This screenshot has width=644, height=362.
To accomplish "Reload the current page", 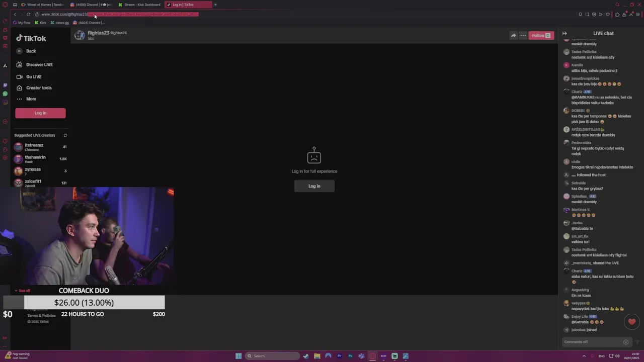I will [x=28, y=14].
